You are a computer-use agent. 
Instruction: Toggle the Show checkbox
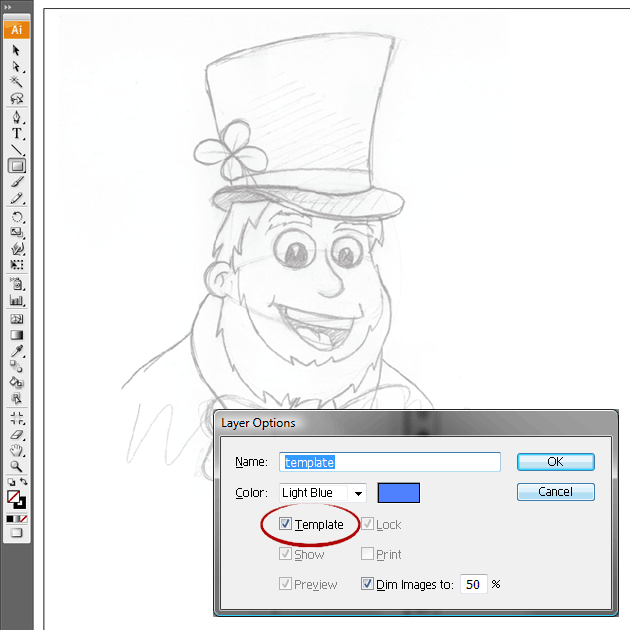coord(285,553)
